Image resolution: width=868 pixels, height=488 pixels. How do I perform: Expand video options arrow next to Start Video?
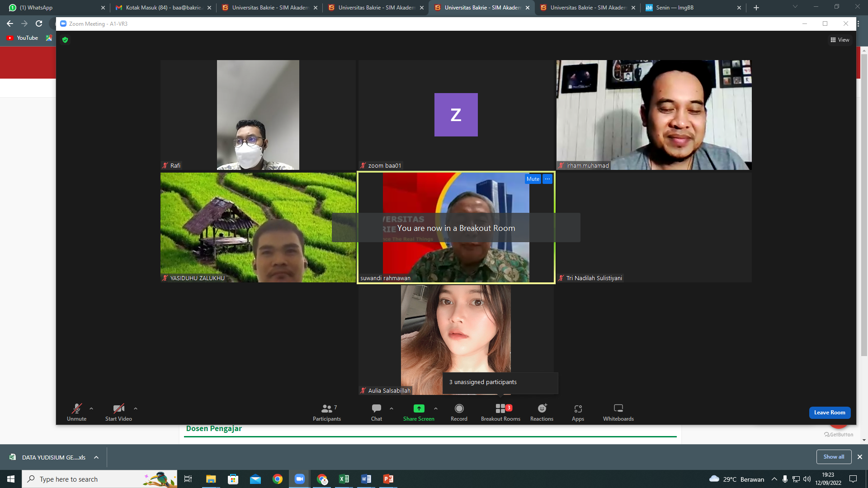point(136,408)
